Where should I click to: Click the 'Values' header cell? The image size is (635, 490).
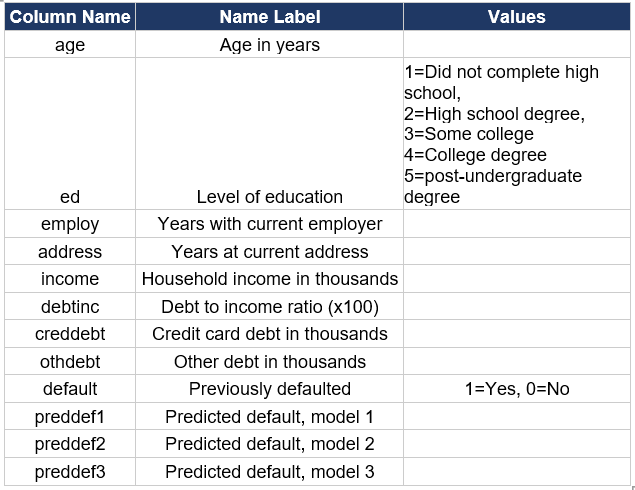[517, 17]
